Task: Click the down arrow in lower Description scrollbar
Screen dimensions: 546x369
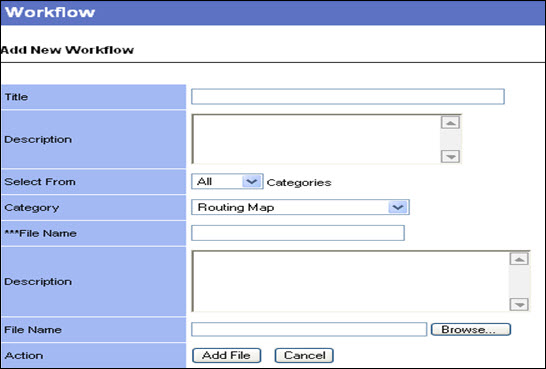Action: coord(519,305)
